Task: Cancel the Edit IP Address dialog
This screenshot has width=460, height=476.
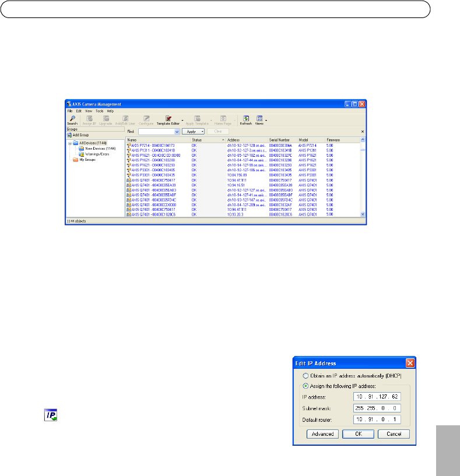Action: coord(394,434)
